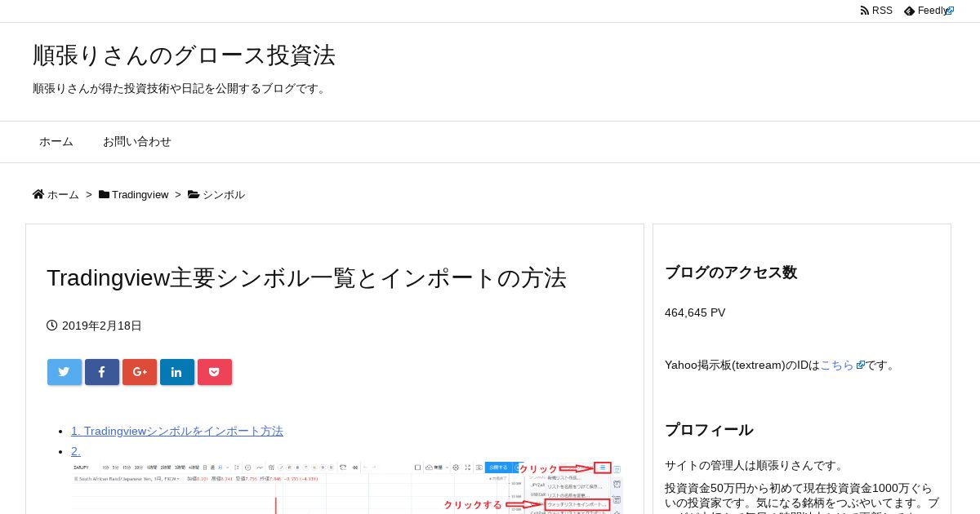Screen dimensions: 980x514
Task: Share the article on Google Plus
Action: tap(140, 372)
